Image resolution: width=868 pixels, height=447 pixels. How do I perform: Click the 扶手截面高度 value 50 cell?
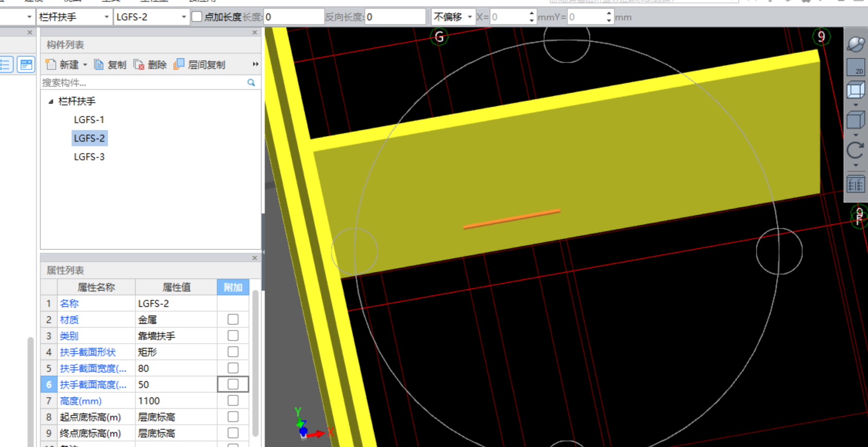176,384
